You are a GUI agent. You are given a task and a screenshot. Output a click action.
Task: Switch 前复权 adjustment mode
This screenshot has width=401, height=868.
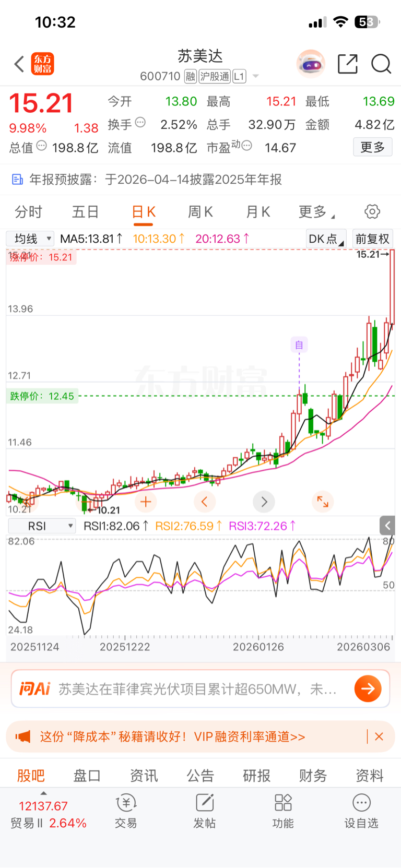pos(372,239)
